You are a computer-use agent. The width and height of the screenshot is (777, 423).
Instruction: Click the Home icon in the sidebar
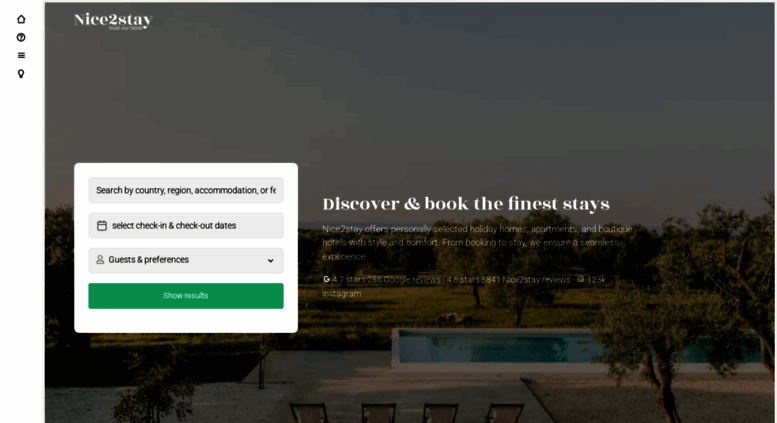click(x=21, y=19)
